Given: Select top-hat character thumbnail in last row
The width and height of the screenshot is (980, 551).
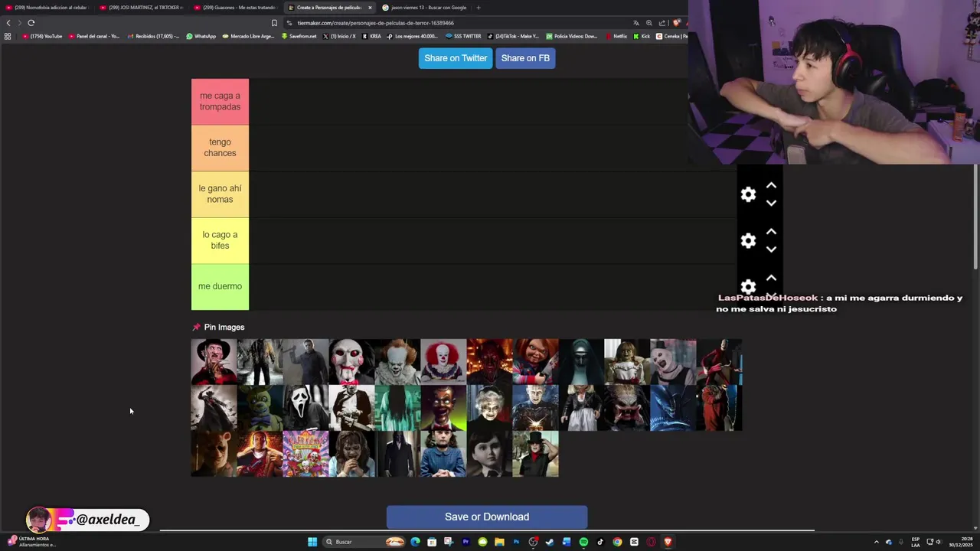Looking at the screenshot, I should click(535, 454).
